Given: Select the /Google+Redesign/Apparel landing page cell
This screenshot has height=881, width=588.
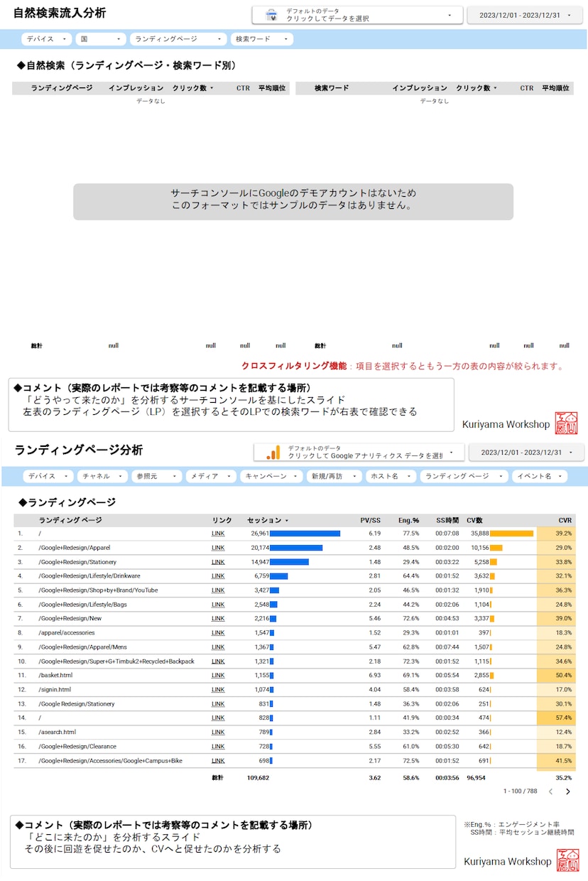Looking at the screenshot, I should [x=75, y=548].
